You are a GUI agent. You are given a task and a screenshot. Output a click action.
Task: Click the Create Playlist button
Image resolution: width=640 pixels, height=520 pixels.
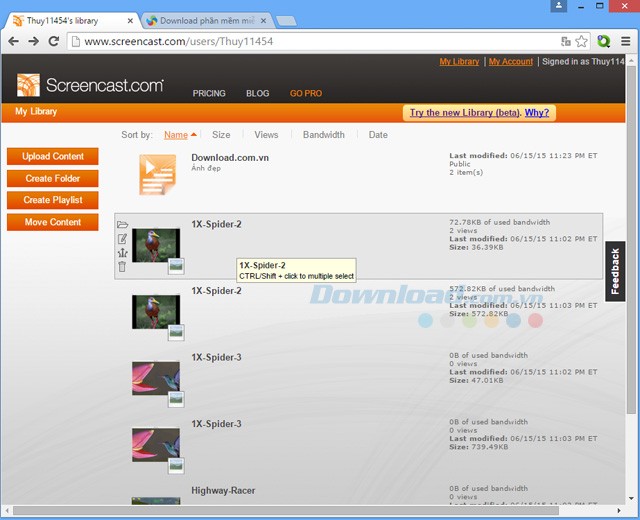tap(53, 200)
